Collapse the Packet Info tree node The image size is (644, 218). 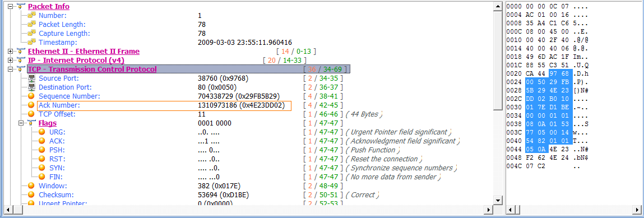point(10,7)
